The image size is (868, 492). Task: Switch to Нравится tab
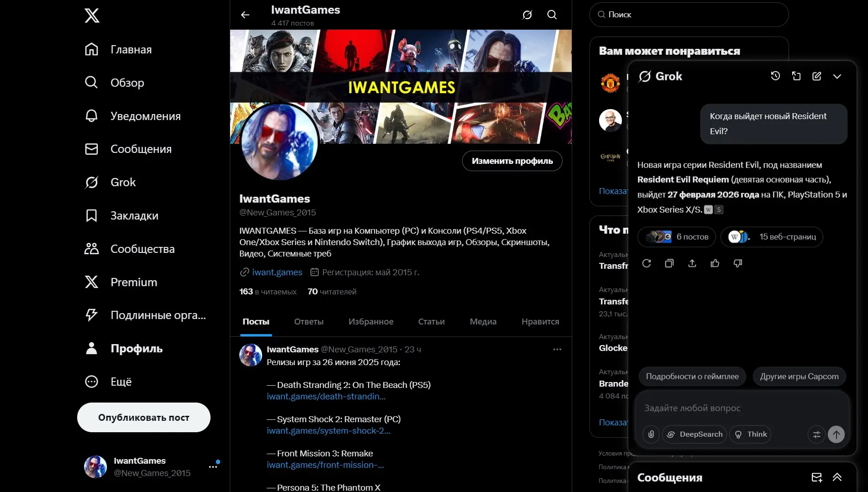point(540,322)
